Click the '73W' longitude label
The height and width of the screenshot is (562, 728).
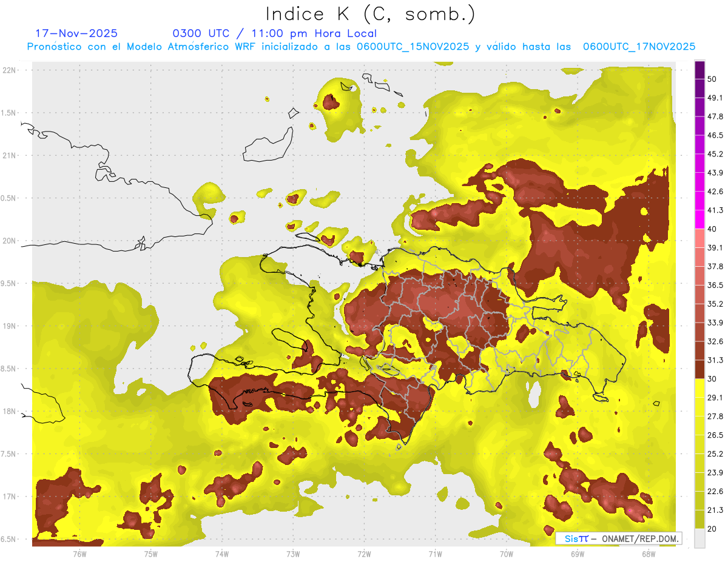pyautogui.click(x=293, y=554)
